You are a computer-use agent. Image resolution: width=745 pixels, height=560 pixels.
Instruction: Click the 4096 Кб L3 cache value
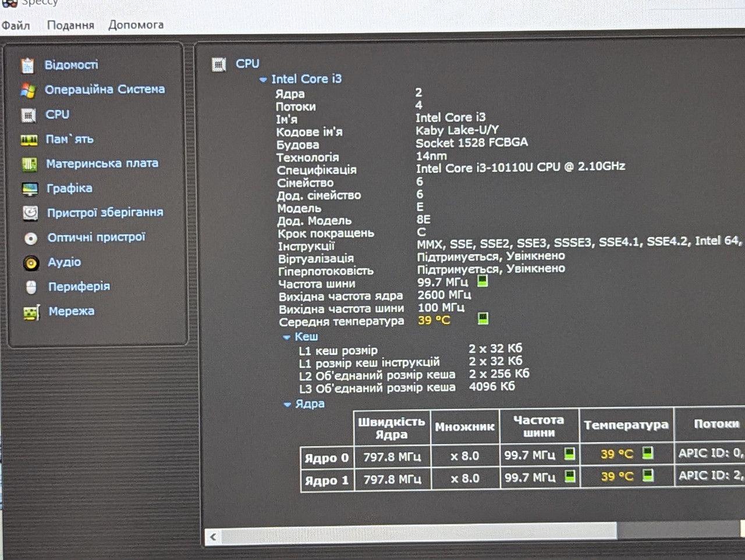tap(492, 386)
